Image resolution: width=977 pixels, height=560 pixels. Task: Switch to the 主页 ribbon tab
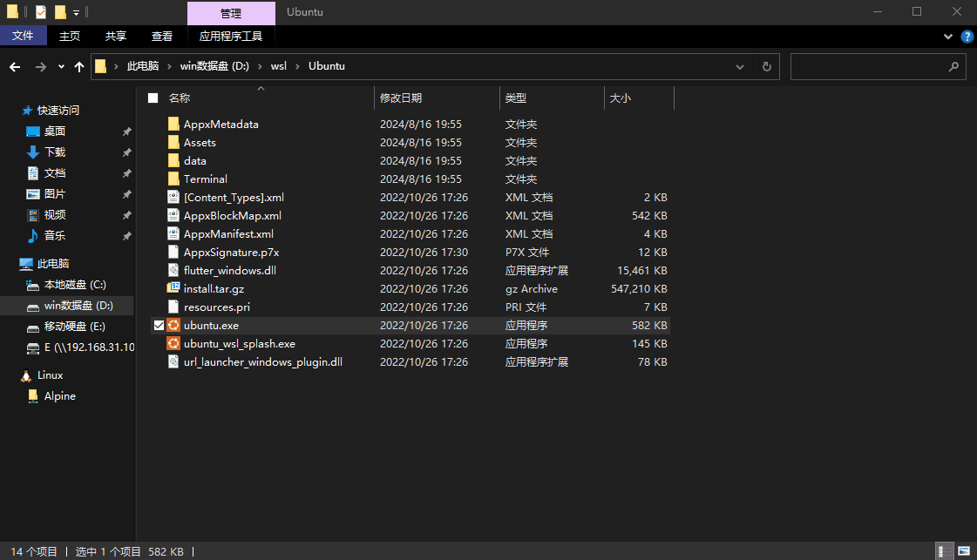[70, 36]
